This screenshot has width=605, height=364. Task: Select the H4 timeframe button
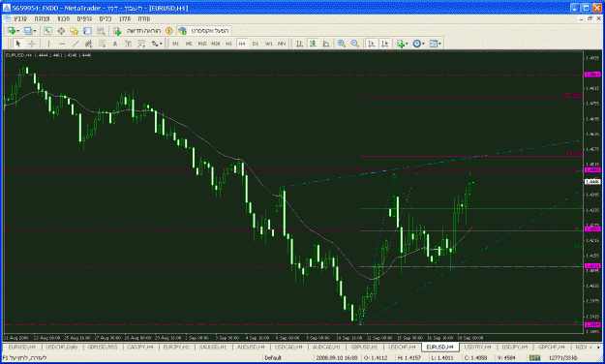click(x=242, y=44)
